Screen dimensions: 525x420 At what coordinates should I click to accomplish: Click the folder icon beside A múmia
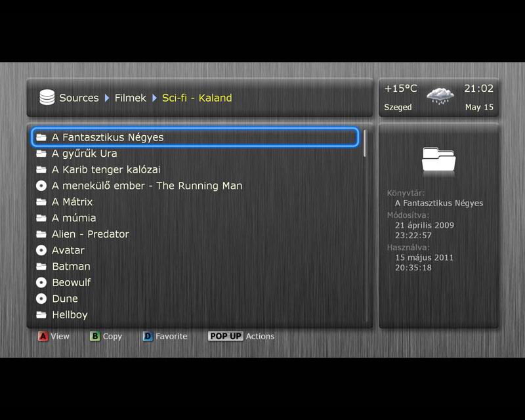point(41,218)
